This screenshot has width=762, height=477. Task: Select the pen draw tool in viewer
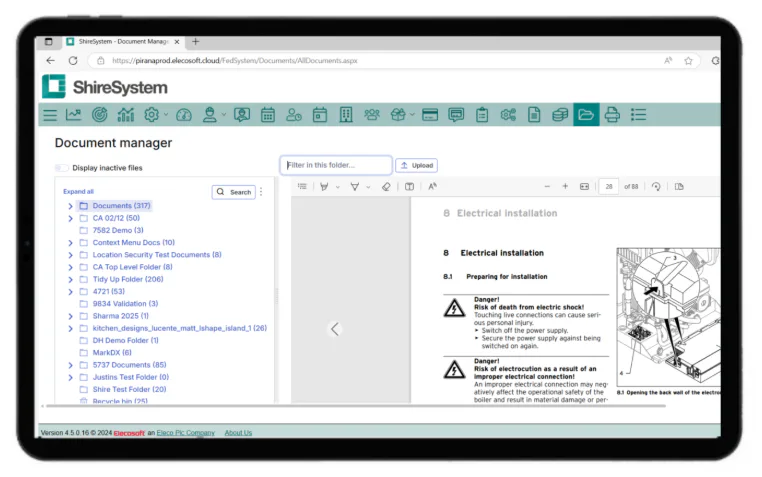pyautogui.click(x=355, y=187)
